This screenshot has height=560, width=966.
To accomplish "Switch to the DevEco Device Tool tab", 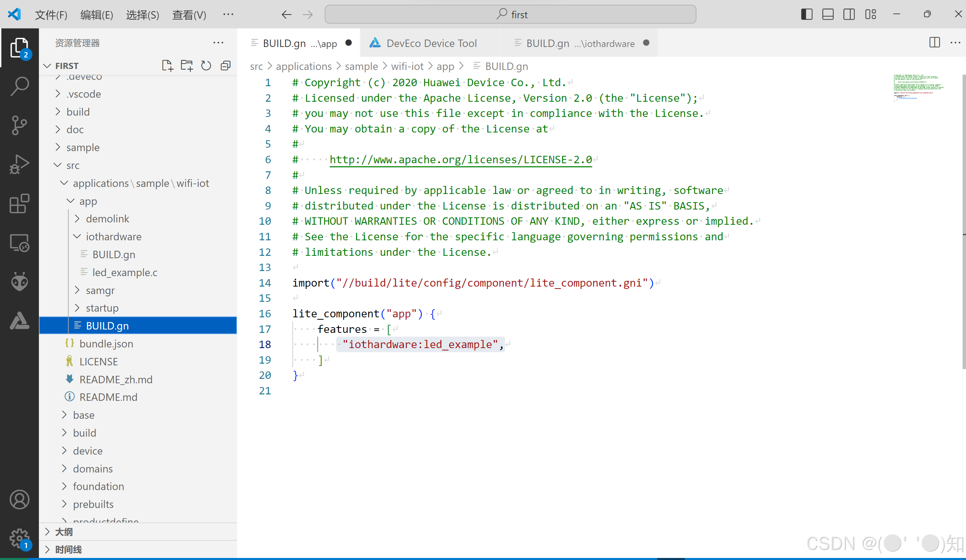I will pos(431,43).
